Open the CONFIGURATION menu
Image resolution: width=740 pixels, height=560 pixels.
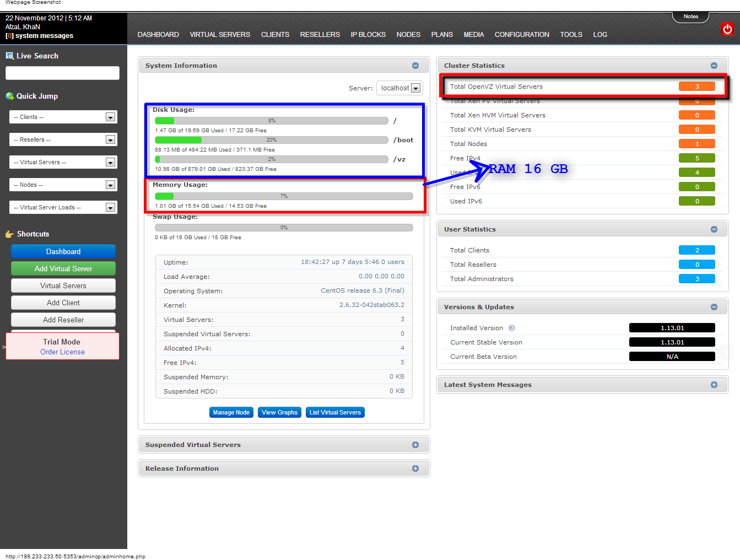522,34
